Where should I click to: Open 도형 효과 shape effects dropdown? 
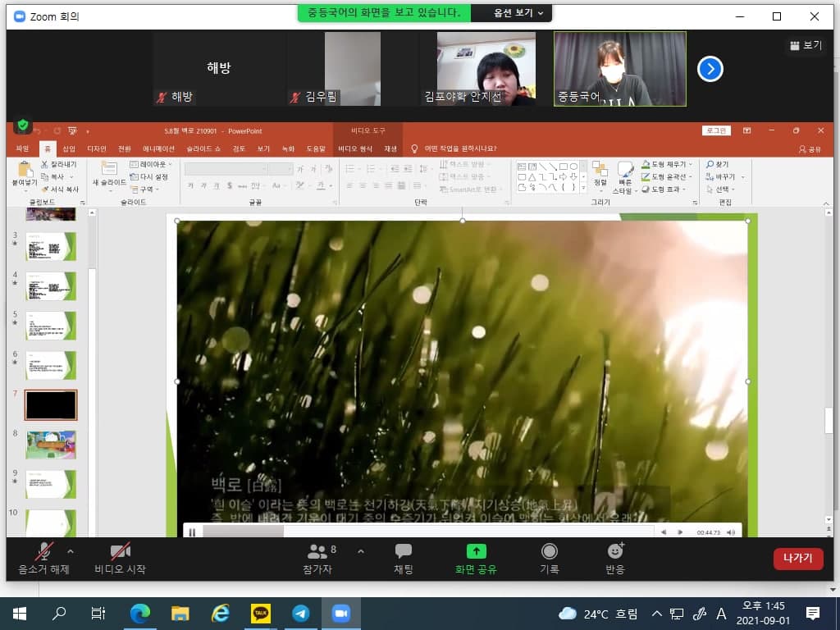[x=664, y=189]
